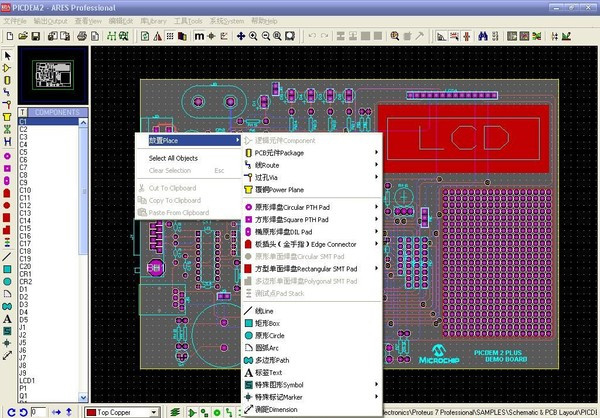Click the rotate clockwise icon at the bottom left
600x418 pixels.
click(11, 412)
